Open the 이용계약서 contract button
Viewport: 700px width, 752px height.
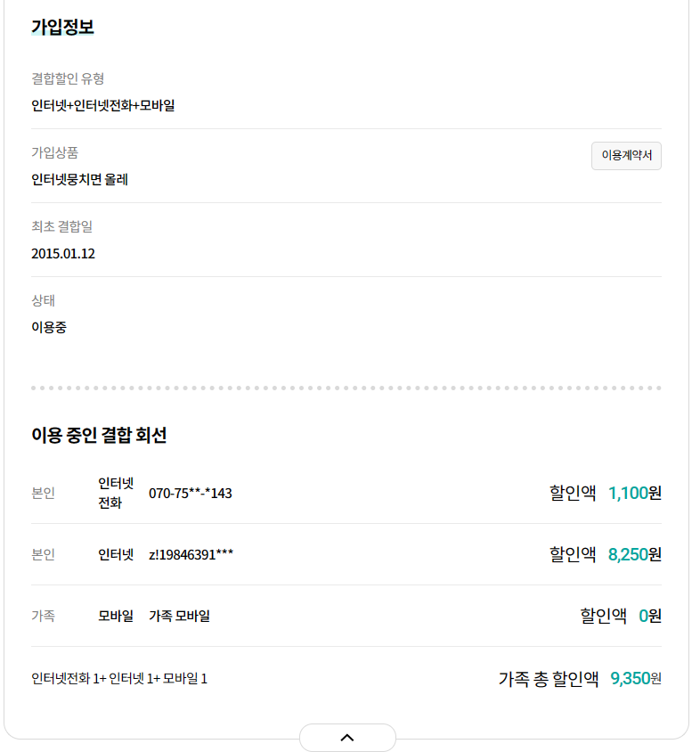click(626, 155)
